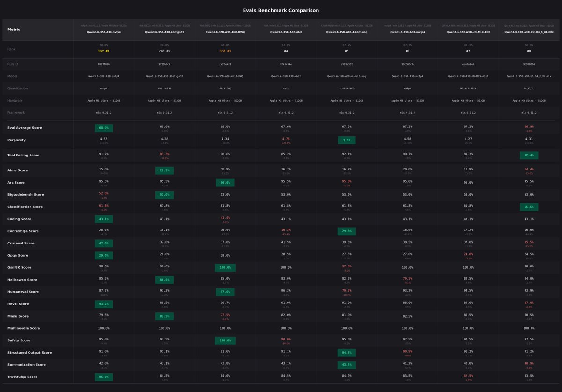Click the '#5' rank cell

click(x=347, y=51)
